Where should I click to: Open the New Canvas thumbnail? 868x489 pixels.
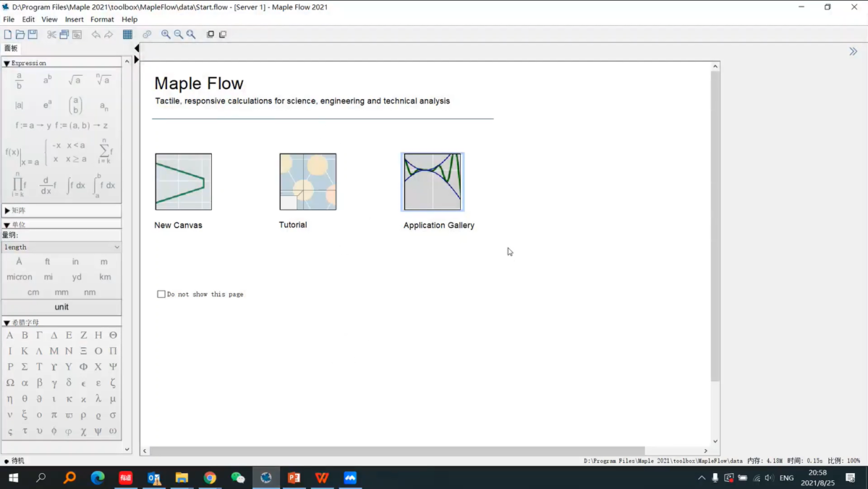(184, 182)
